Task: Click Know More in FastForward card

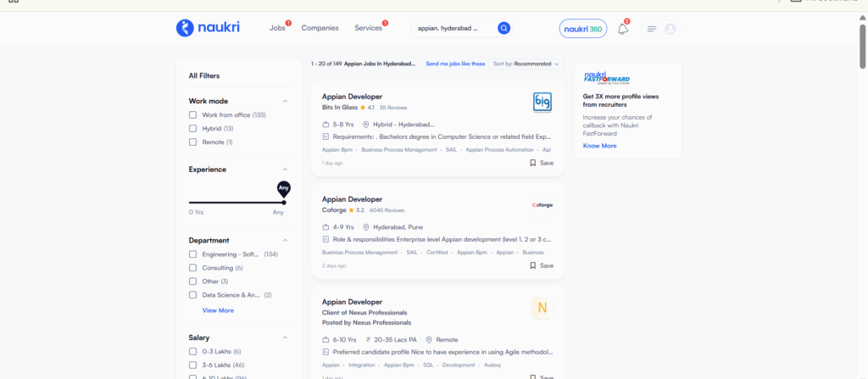Action: (599, 146)
